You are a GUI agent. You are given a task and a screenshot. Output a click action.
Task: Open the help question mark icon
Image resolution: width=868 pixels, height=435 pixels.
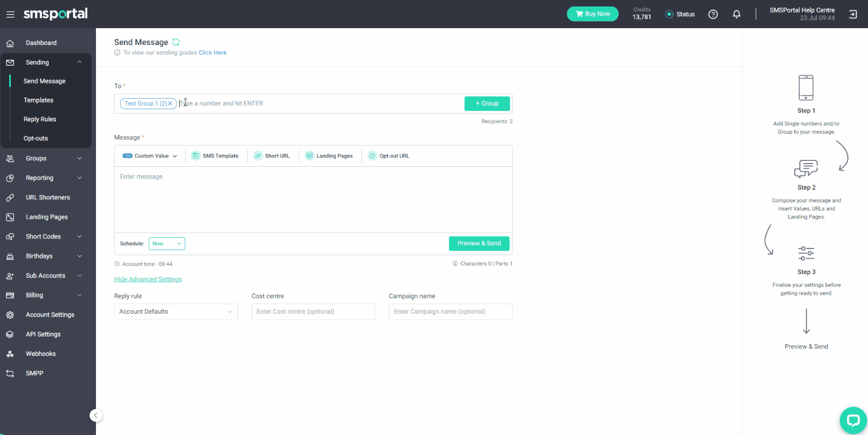713,14
